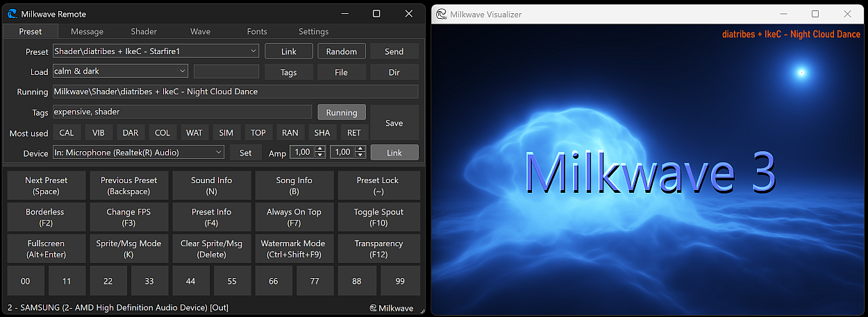Click the SAMSUNG audio device status text
The image size is (868, 317).
[118, 307]
